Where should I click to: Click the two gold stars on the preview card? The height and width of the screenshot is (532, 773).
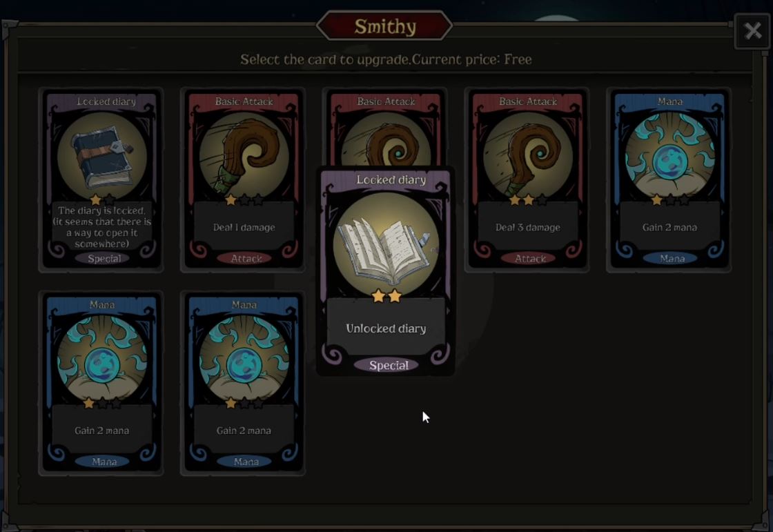(x=386, y=296)
